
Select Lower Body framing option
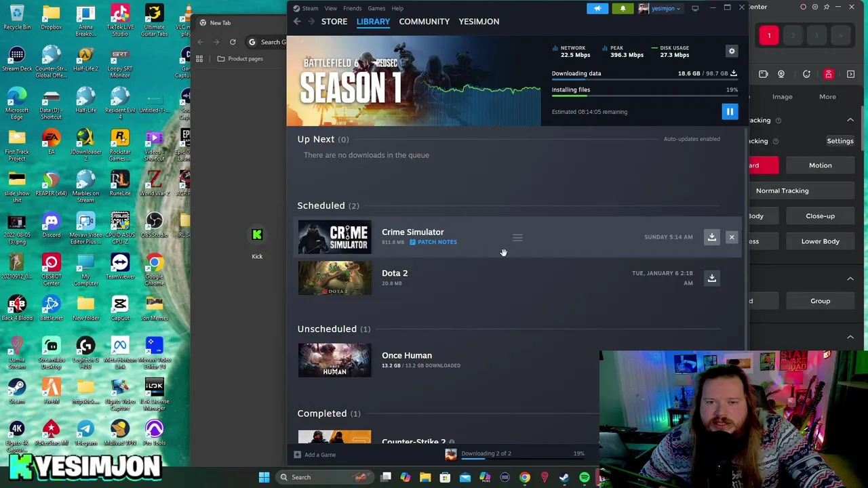click(x=820, y=241)
